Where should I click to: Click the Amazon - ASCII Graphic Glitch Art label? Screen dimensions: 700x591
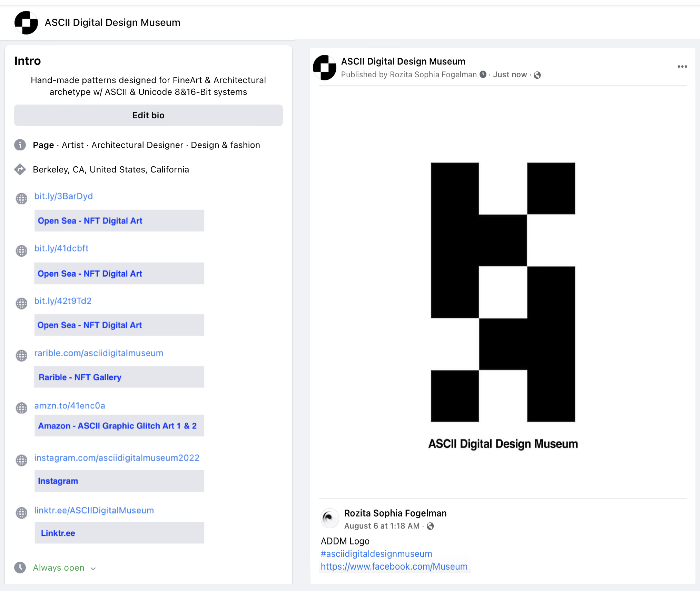(117, 426)
